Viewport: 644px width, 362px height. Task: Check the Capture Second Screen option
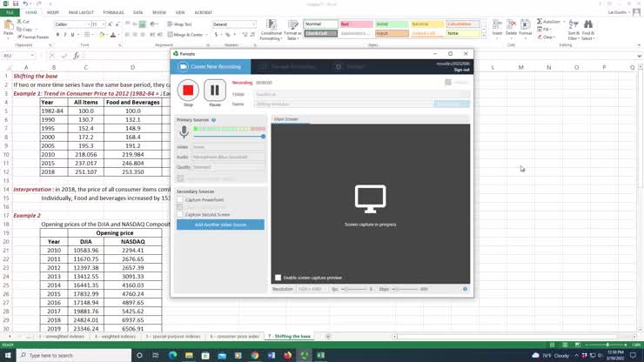click(180, 214)
